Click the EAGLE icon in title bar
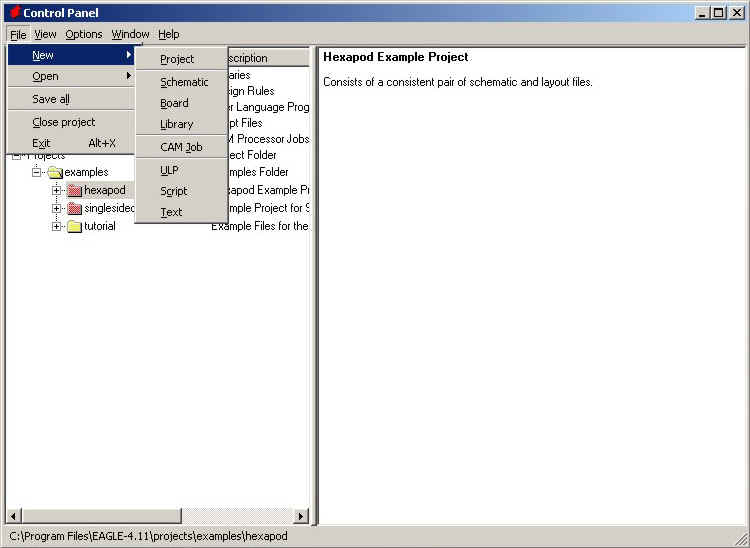This screenshot has width=750, height=548. click(x=15, y=12)
